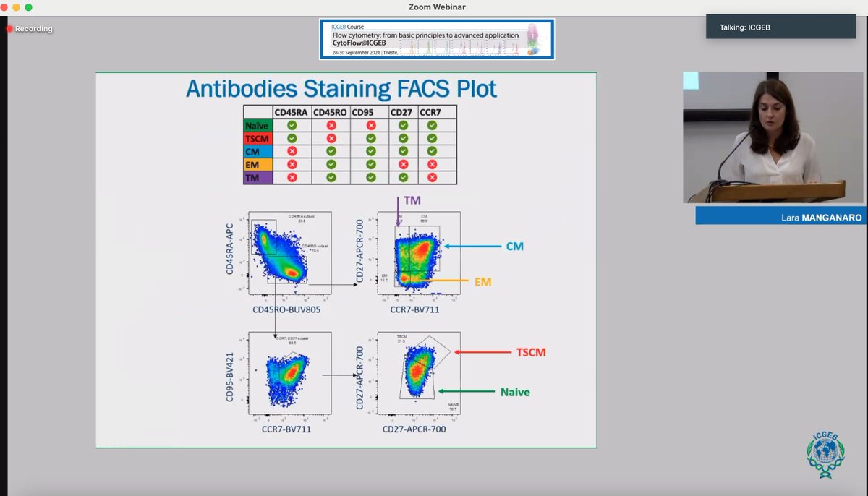Click the blue CM label beside the plot
The width and height of the screenshot is (868, 496).
(514, 247)
